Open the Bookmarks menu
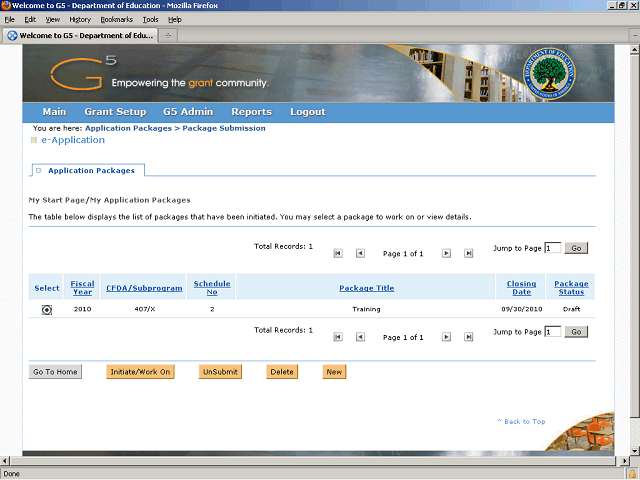 coord(117,19)
